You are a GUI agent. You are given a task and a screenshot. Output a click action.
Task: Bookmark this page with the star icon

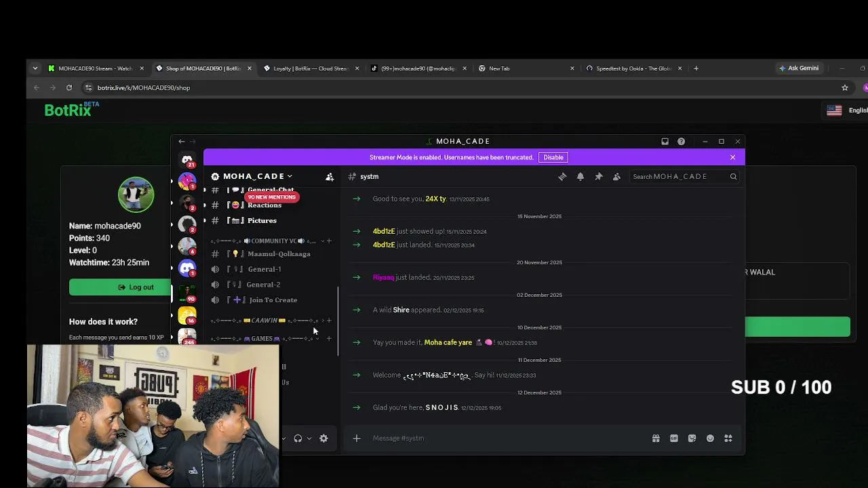(x=845, y=87)
